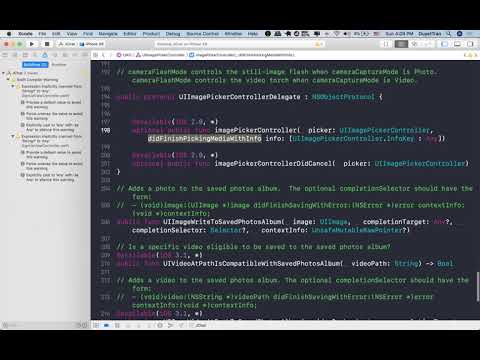Hide the debug area in debug bar

[96, 325]
